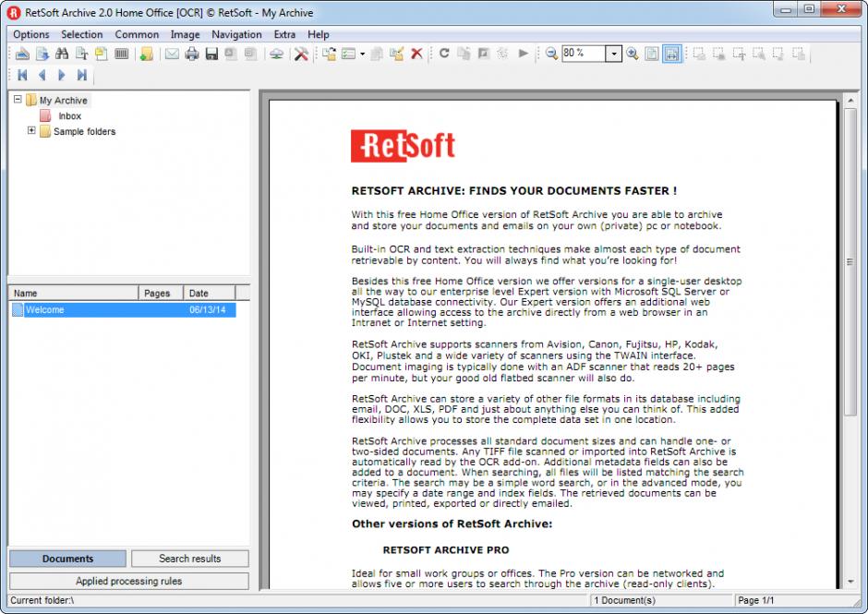Screen dimensions: 868x614
Task: Click the Page 1/1 status bar entry
Action: [x=755, y=600]
